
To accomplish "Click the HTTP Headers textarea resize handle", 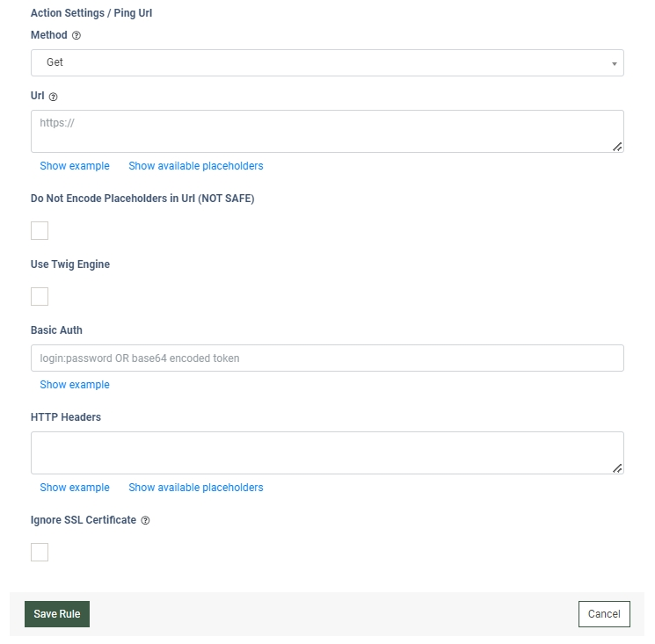I will tap(617, 468).
